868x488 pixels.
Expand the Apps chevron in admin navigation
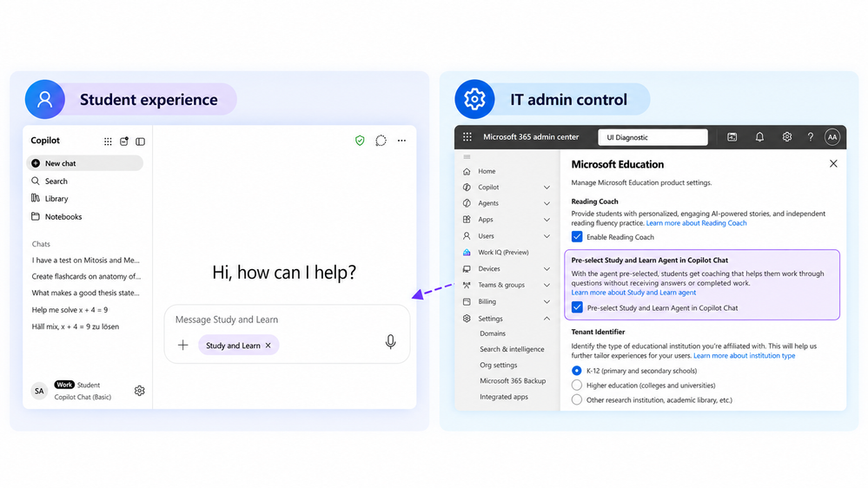[x=547, y=220]
